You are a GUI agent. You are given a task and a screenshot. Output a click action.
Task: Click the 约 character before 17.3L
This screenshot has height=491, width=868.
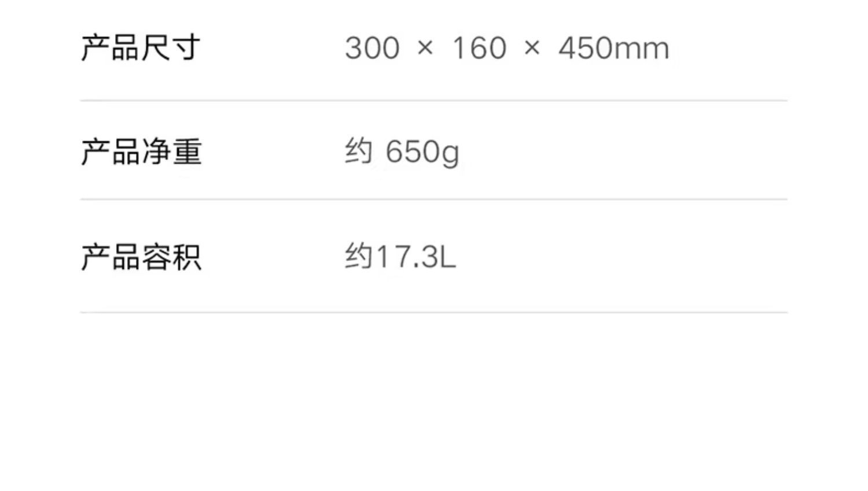359,256
